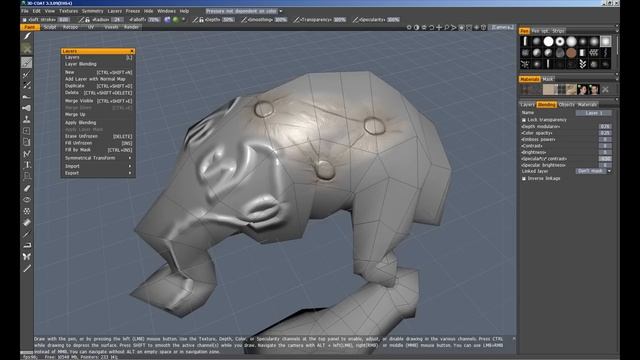This screenshot has height=360, width=640.
Task: Select the highlighted airbrush tool
Action: tap(27, 63)
